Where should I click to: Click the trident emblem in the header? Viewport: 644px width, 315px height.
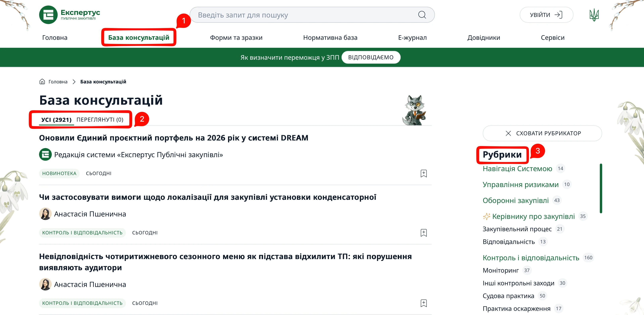[594, 15]
